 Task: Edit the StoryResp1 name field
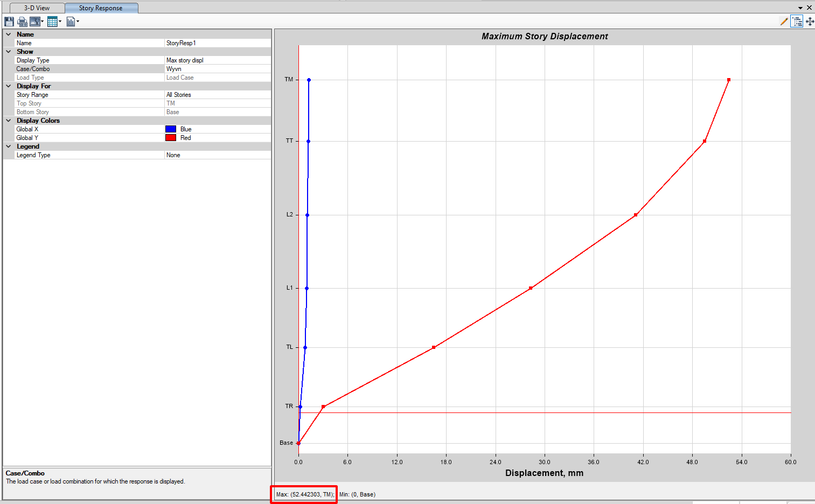(x=218, y=43)
